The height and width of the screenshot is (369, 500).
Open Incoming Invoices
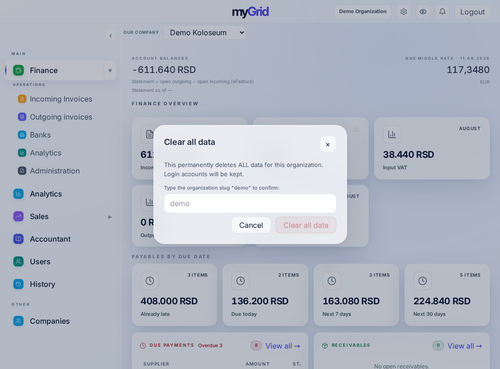point(61,99)
